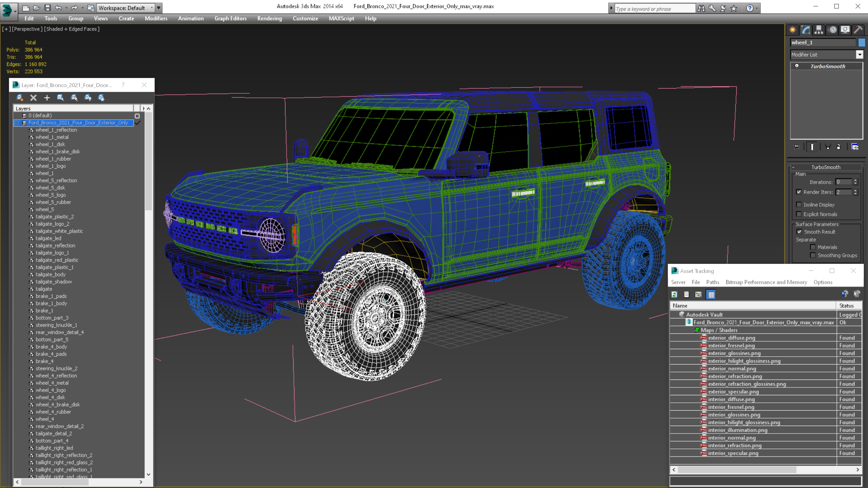Click the Create New Layer icon
This screenshot has height=488, width=868.
(x=20, y=98)
